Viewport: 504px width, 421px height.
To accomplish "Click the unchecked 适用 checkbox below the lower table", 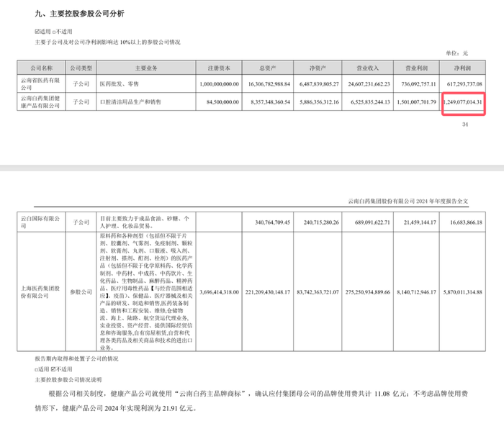I will (x=37, y=370).
